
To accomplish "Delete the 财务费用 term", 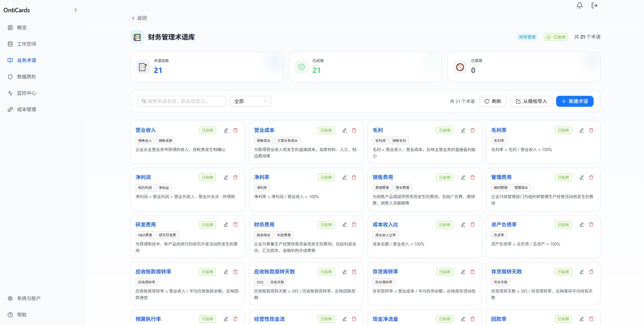I will pos(354,224).
